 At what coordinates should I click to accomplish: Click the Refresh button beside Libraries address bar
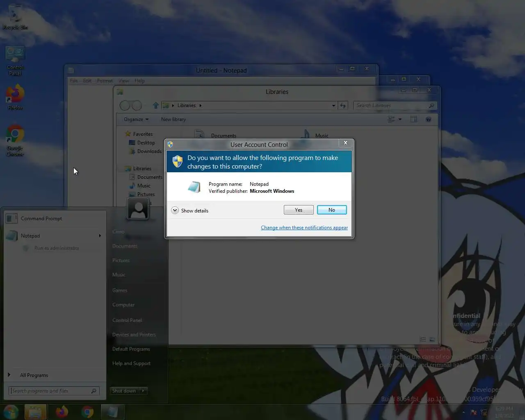pyautogui.click(x=343, y=106)
